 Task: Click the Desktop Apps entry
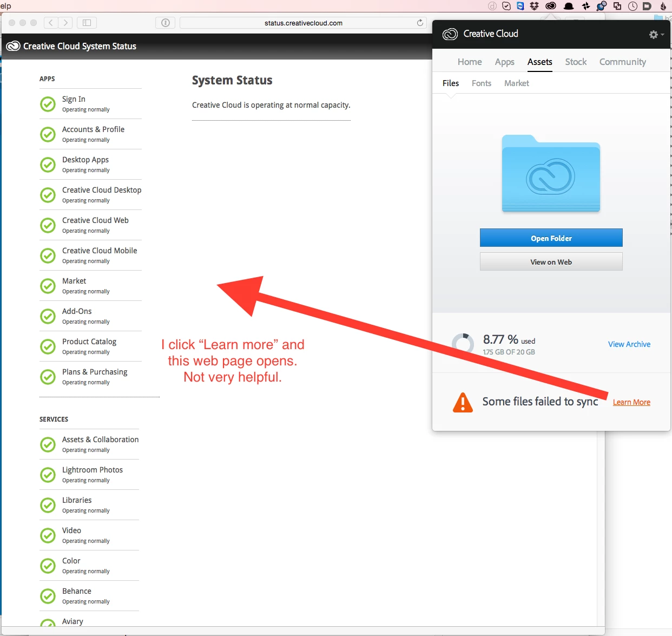click(x=90, y=165)
